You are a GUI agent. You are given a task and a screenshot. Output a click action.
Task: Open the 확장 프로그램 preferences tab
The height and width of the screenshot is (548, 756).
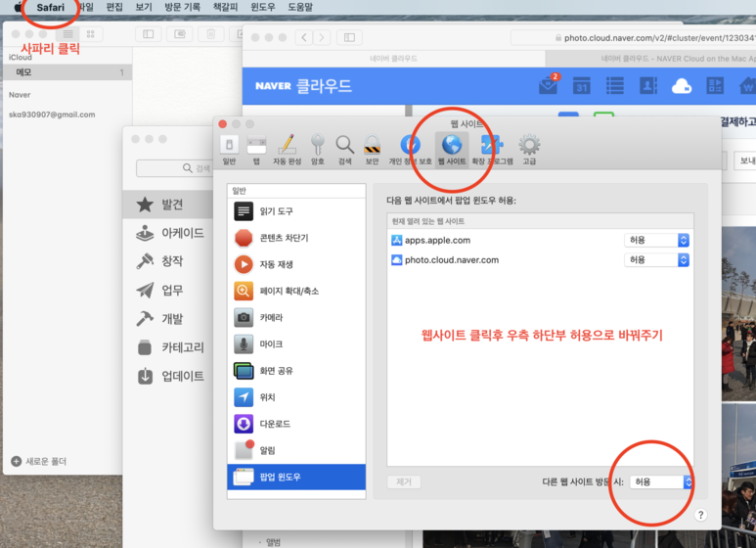click(492, 151)
